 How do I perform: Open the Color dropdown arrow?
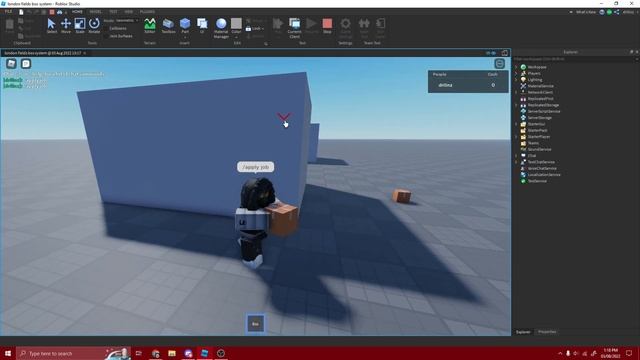[236, 37]
